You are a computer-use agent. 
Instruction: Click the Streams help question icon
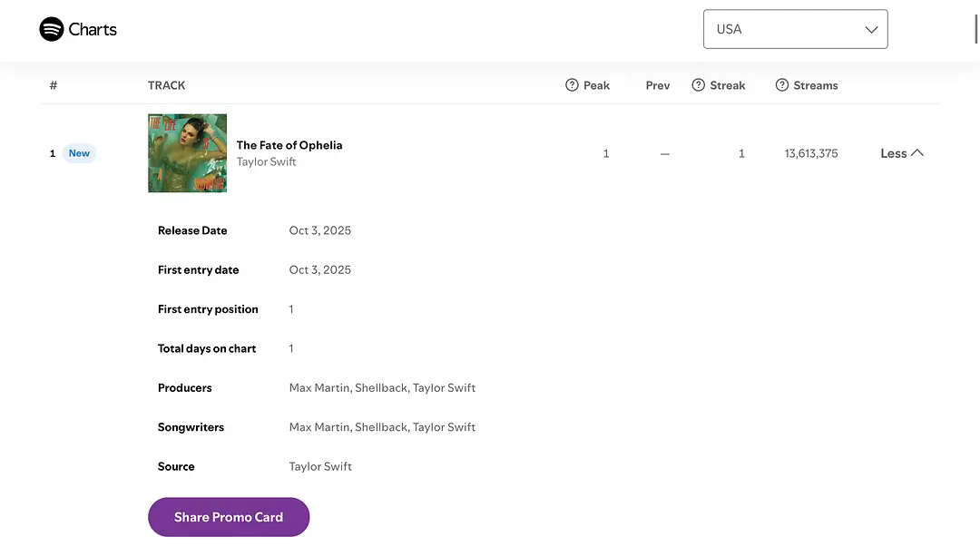[x=782, y=85]
